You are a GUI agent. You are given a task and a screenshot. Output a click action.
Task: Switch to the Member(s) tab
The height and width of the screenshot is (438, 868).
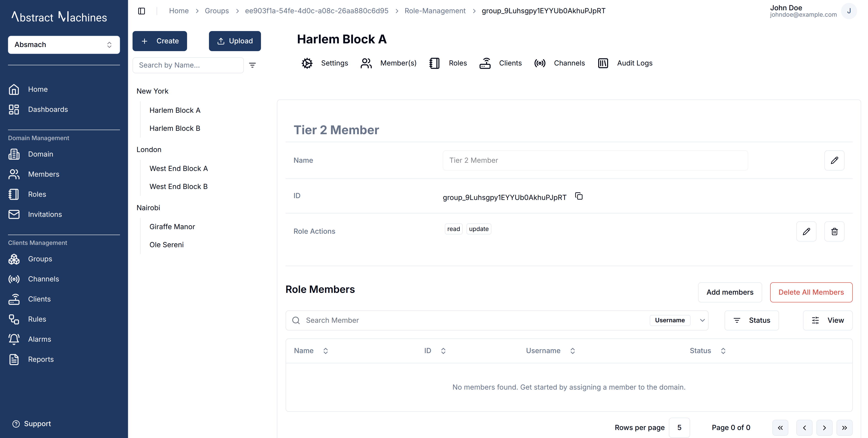388,63
